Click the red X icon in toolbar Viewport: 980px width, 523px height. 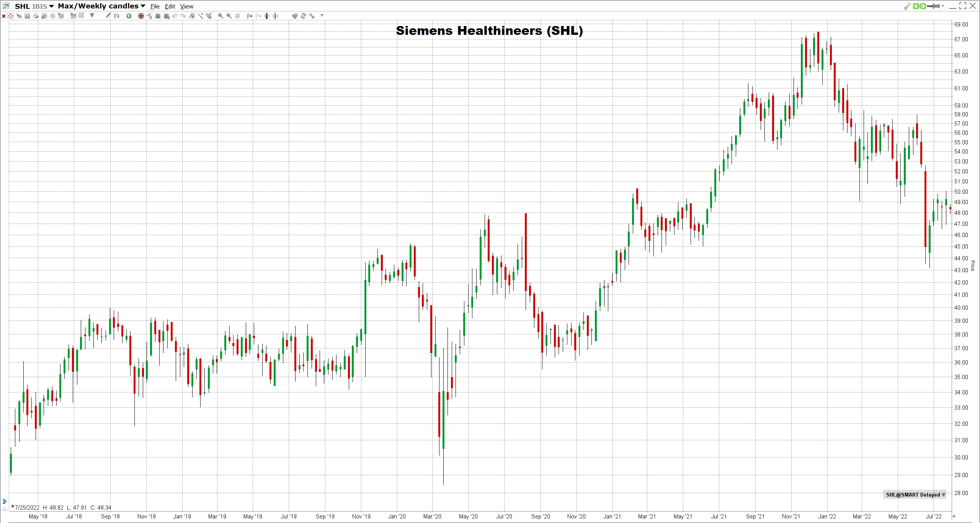(4, 16)
